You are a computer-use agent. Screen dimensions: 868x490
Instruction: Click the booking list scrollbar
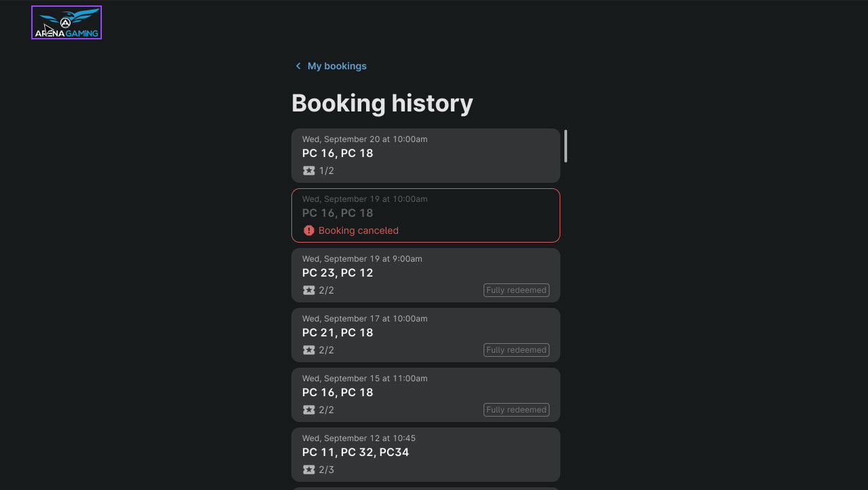pos(566,146)
